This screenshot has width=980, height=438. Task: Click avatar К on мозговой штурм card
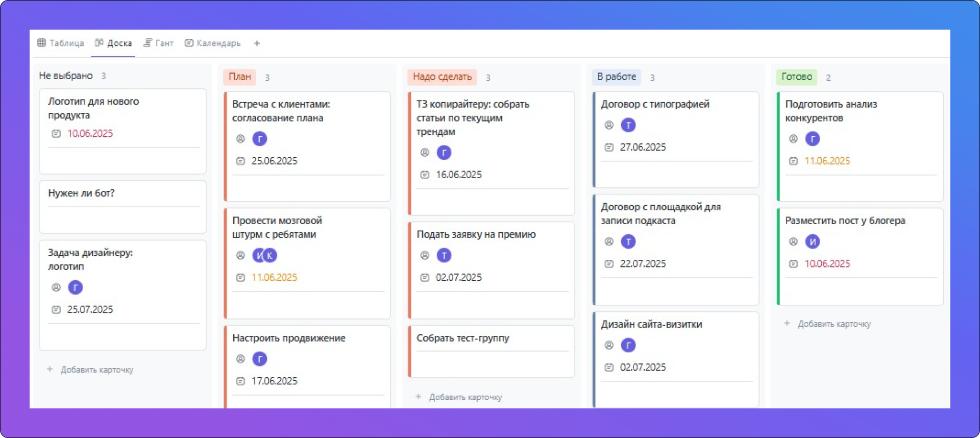tap(271, 255)
